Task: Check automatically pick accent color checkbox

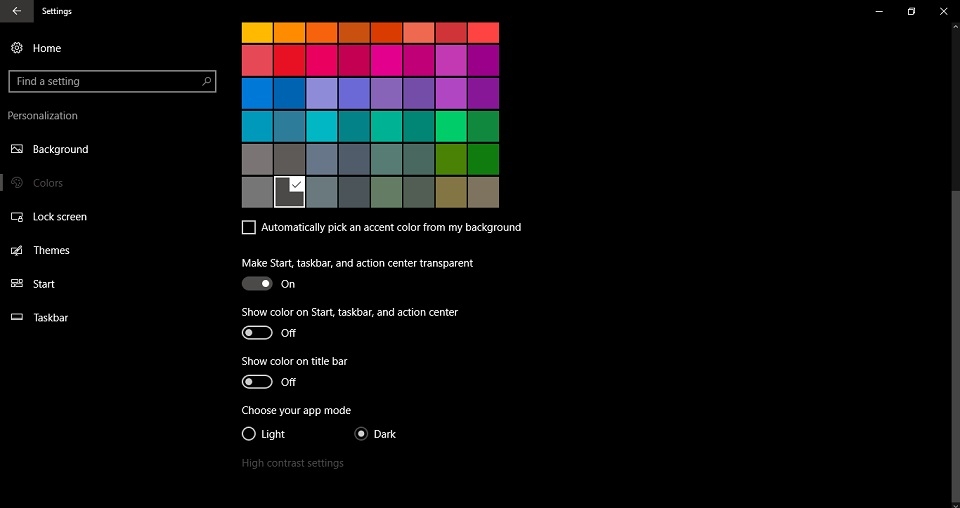Action: pos(249,227)
